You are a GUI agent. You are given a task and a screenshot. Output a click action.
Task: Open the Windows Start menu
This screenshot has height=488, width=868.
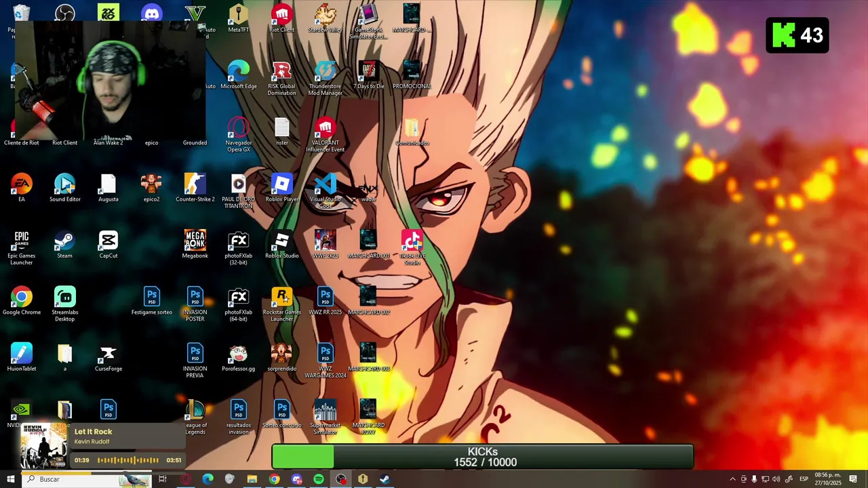pyautogui.click(x=10, y=479)
